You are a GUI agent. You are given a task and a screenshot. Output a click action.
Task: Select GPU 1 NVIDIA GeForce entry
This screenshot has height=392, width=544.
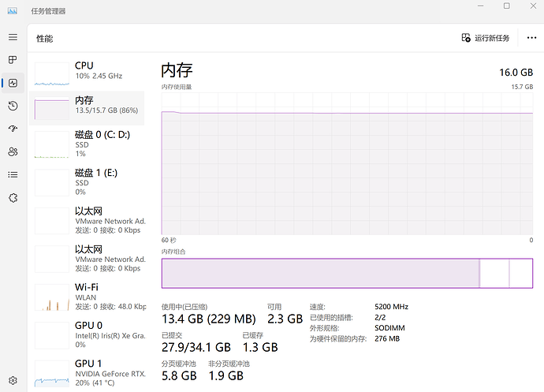tap(87, 374)
